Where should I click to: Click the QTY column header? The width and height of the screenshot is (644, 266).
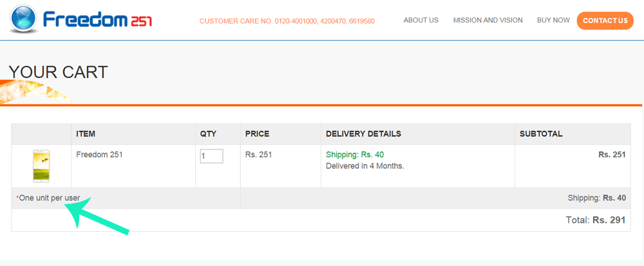208,134
